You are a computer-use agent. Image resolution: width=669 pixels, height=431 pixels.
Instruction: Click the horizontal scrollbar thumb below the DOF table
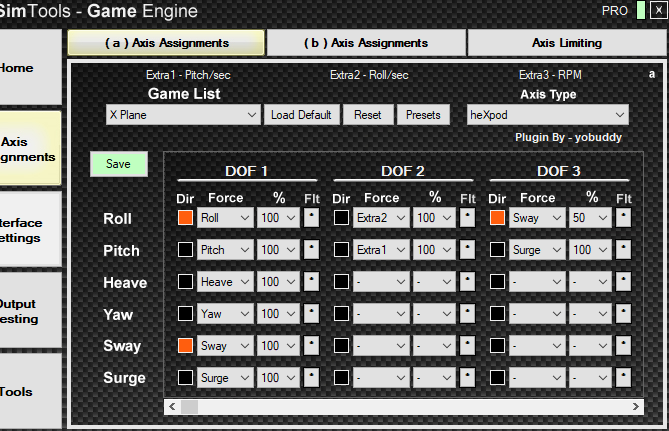tap(188, 407)
